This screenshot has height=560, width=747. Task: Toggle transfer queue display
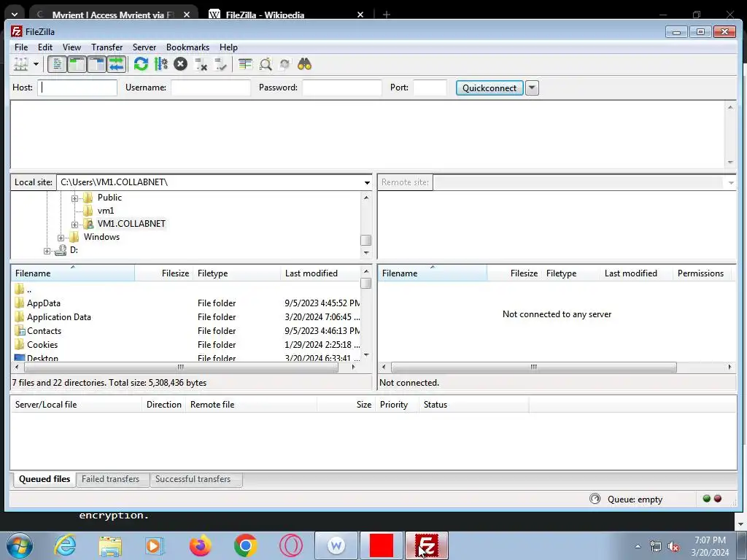(116, 64)
